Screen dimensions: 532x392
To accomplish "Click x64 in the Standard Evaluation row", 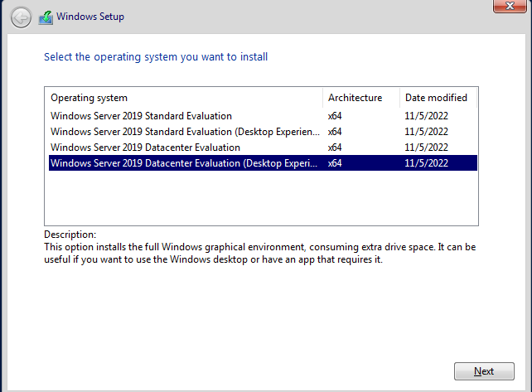I will pyautogui.click(x=335, y=116).
